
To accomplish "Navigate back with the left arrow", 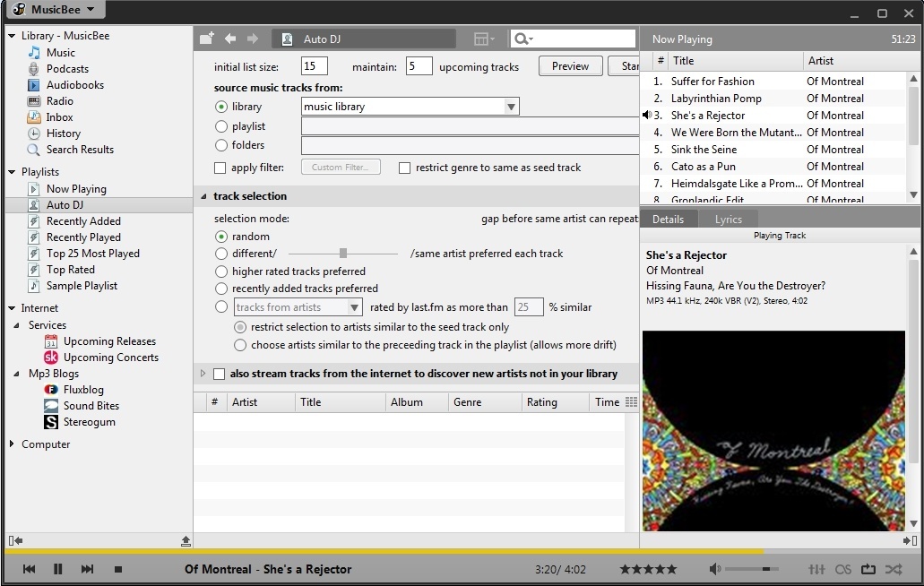I will click(x=230, y=39).
